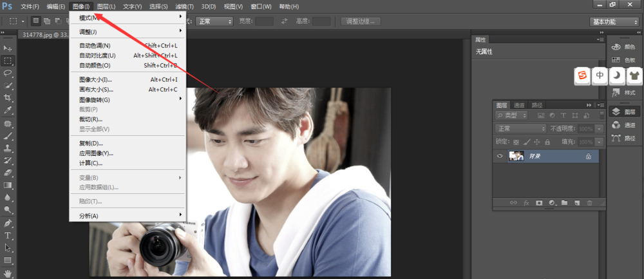Image resolution: width=644 pixels, height=279 pixels.
Task: Open the layer blend mode 正常 dropdown
Action: coord(520,129)
